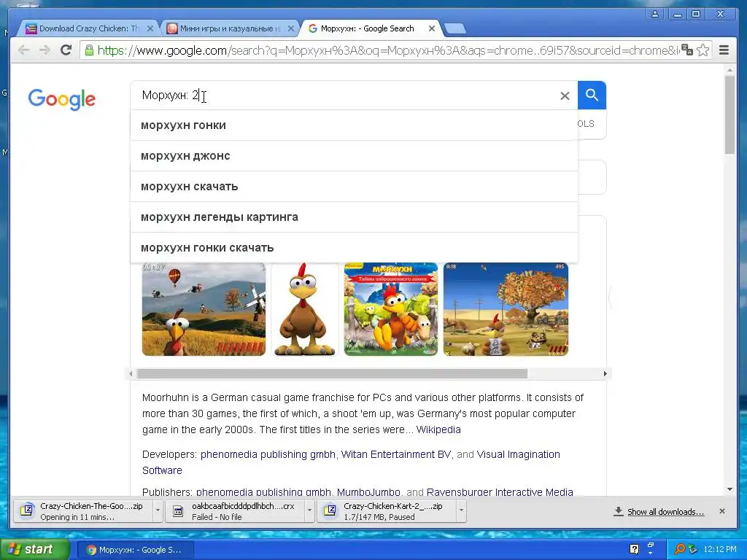Click the Crazy-Chicken-The-Goo zip file icon

tap(28, 511)
